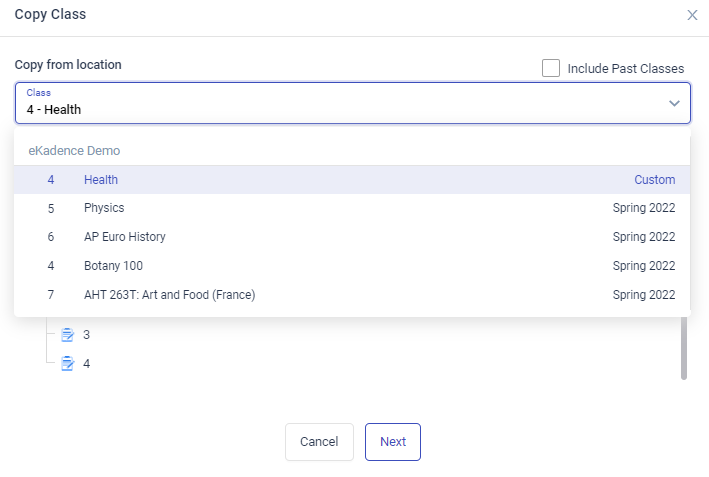Click the eKadence Demo group header
This screenshot has width=709, height=477.
[74, 151]
